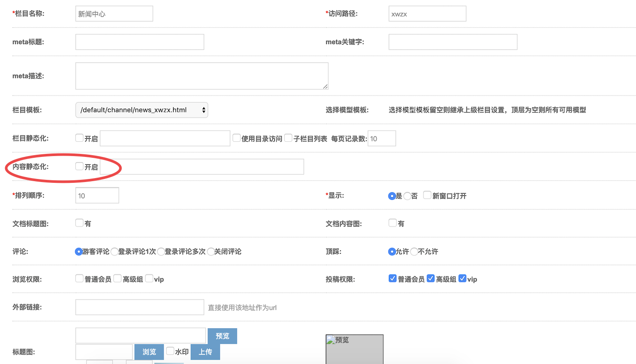
Task: Select 不允许 for 顶踩
Action: pos(414,252)
